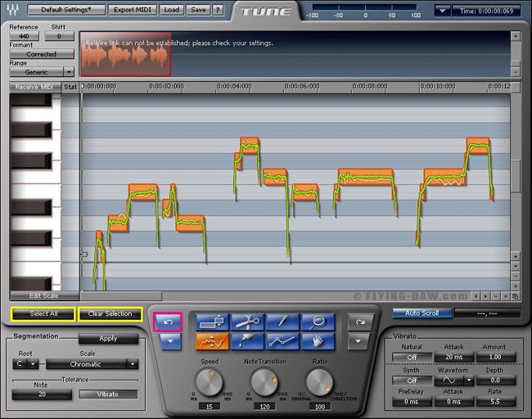Image resolution: width=532 pixels, height=419 pixels.
Task: Click the waveform overview thumbnail
Action: click(125, 54)
